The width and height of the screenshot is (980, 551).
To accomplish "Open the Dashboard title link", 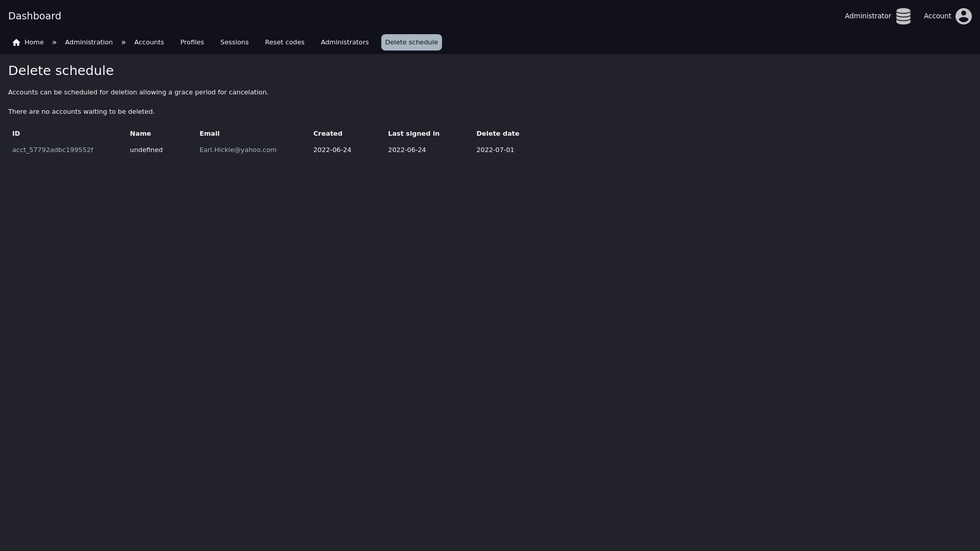I will [x=35, y=16].
